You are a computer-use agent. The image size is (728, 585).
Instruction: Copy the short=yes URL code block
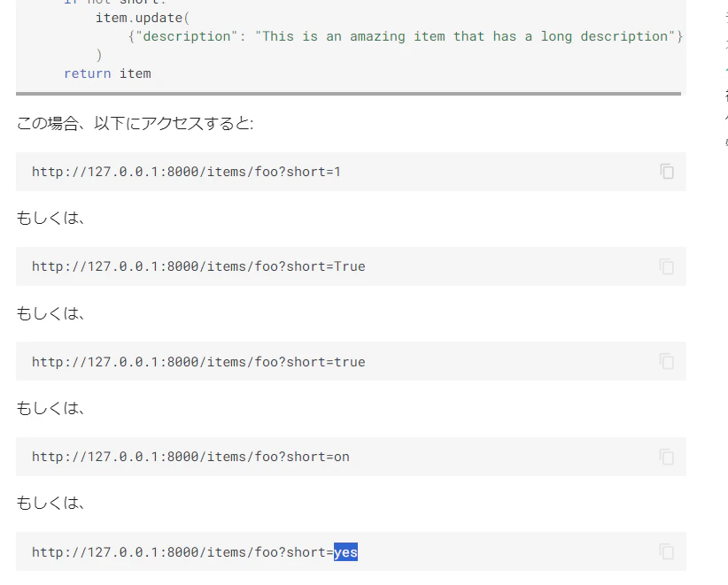(667, 551)
